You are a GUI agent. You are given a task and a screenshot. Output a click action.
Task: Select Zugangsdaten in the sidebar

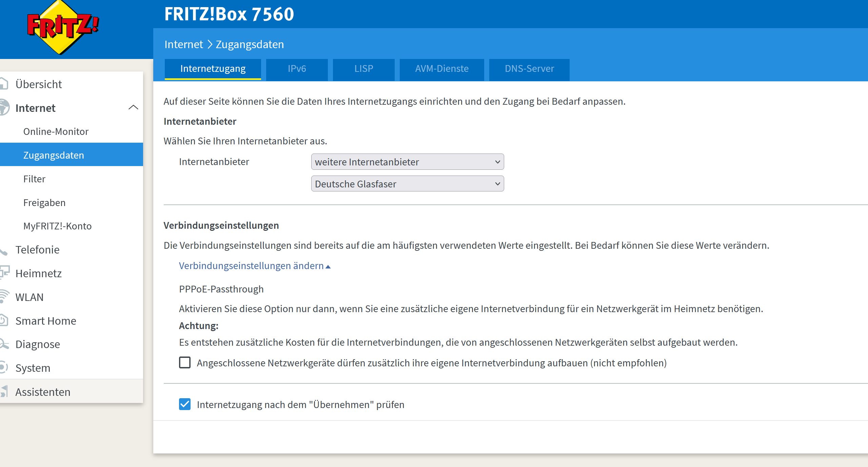point(72,155)
